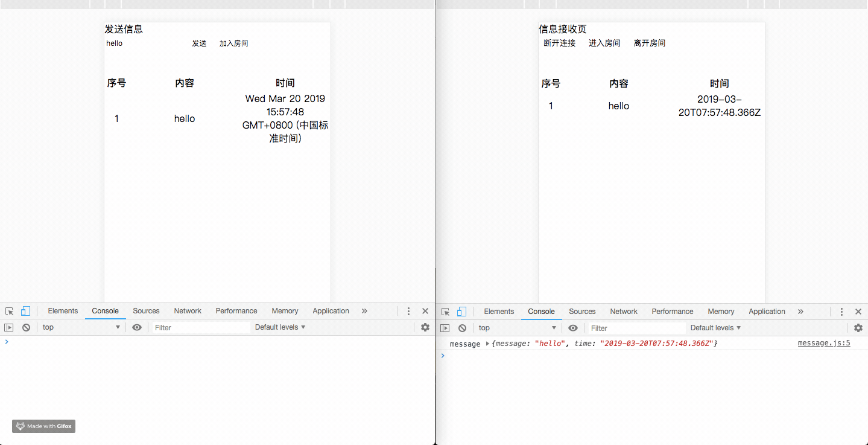Open Application tab in right DevTools
The image size is (868, 445).
[767, 312]
